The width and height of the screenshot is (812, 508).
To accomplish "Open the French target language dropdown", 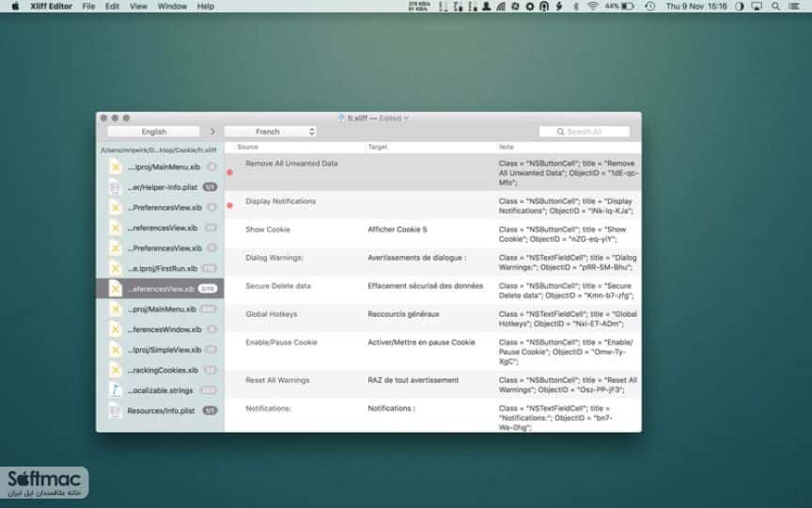I will [271, 132].
